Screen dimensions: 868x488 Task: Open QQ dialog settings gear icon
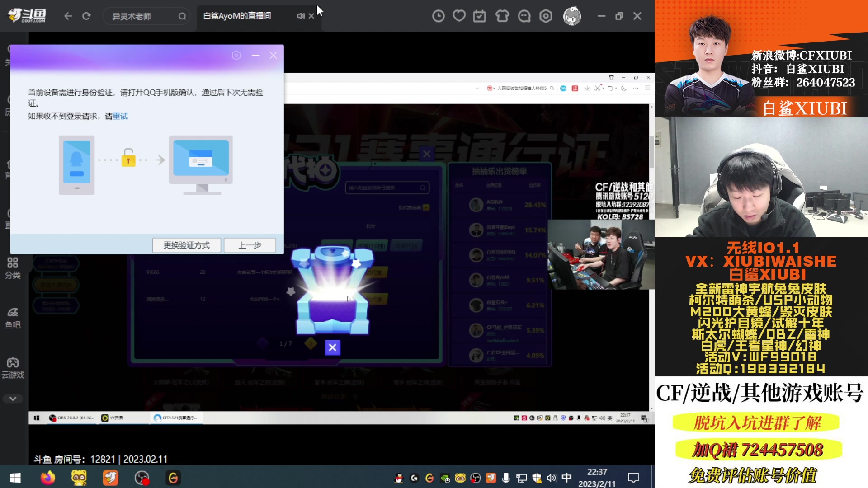coord(236,55)
